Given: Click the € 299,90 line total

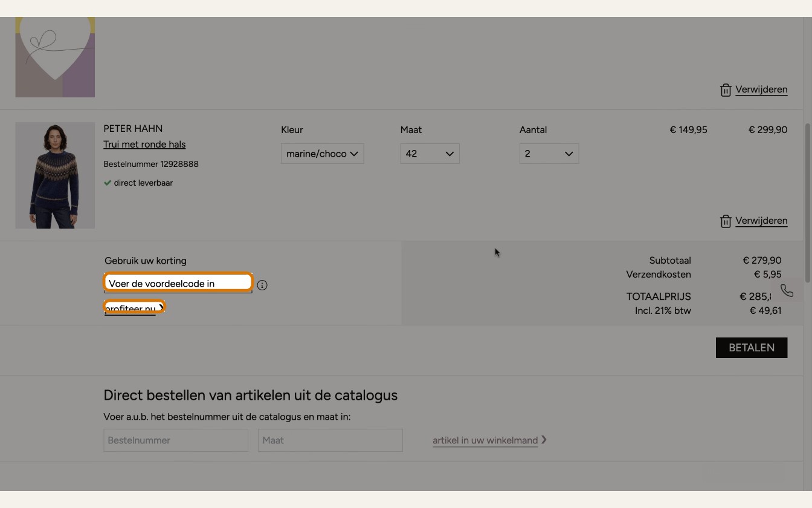Looking at the screenshot, I should pyautogui.click(x=768, y=129).
